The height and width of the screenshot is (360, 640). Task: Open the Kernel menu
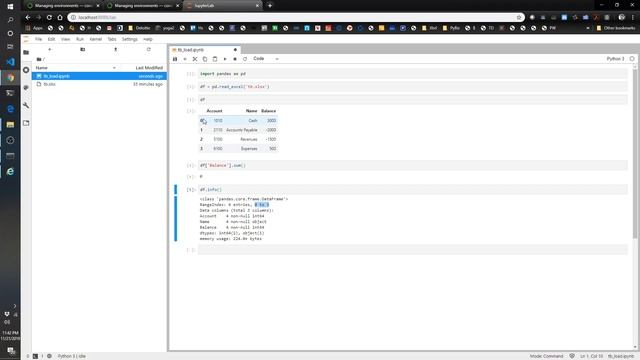pyautogui.click(x=96, y=39)
